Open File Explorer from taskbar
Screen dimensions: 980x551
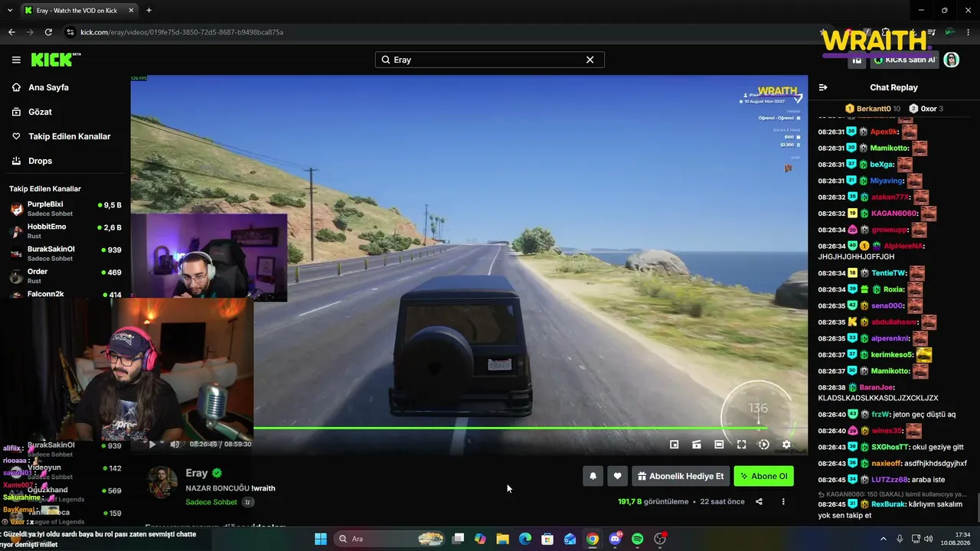coord(502,539)
